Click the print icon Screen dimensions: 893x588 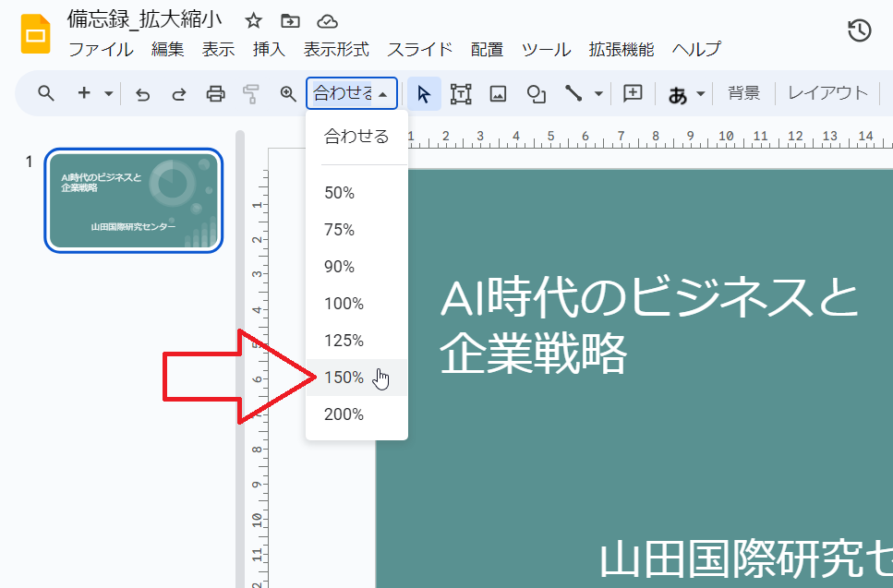point(215,93)
